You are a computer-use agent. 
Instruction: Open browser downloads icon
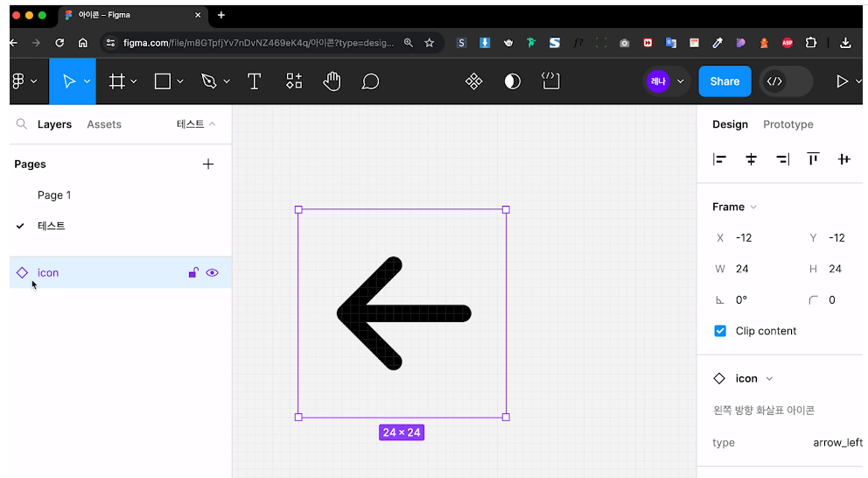click(x=845, y=43)
